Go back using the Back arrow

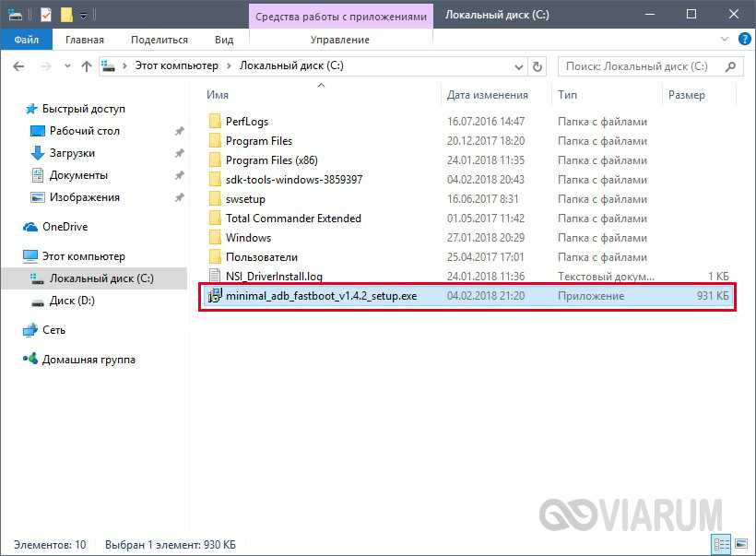(x=20, y=66)
